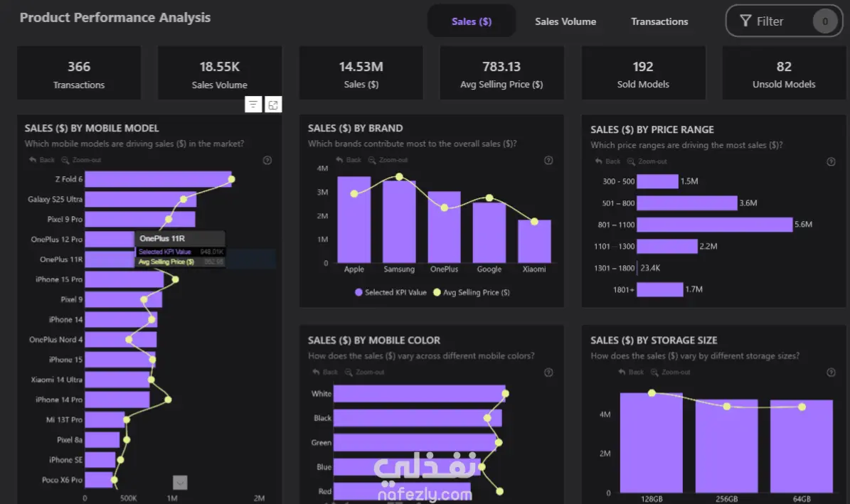Screen dimensions: 850x504
Task: Select the 128GB storage column
Action: point(651,443)
